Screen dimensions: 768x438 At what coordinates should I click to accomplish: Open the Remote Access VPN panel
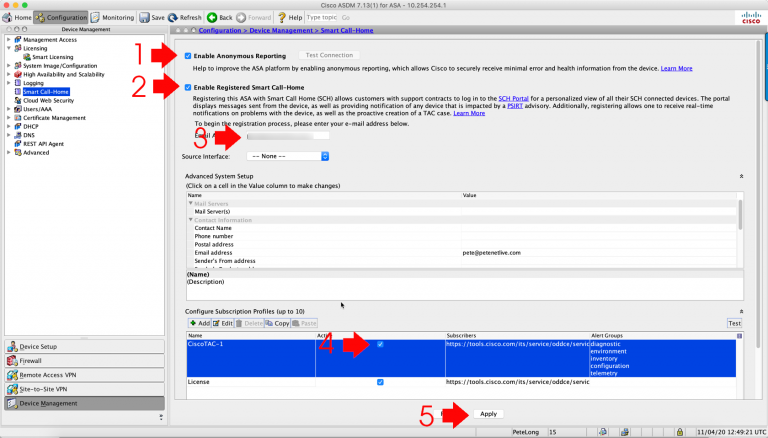pos(84,375)
